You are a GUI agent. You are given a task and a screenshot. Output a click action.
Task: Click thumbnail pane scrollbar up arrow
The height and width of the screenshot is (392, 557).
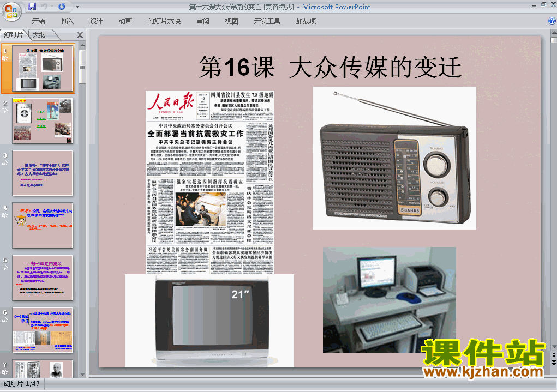[82, 45]
